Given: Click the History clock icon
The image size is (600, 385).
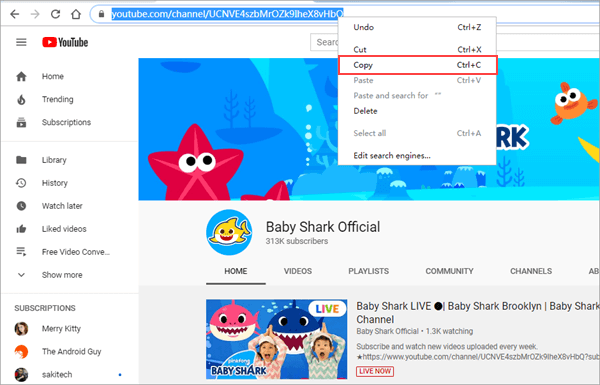Looking at the screenshot, I should point(21,183).
